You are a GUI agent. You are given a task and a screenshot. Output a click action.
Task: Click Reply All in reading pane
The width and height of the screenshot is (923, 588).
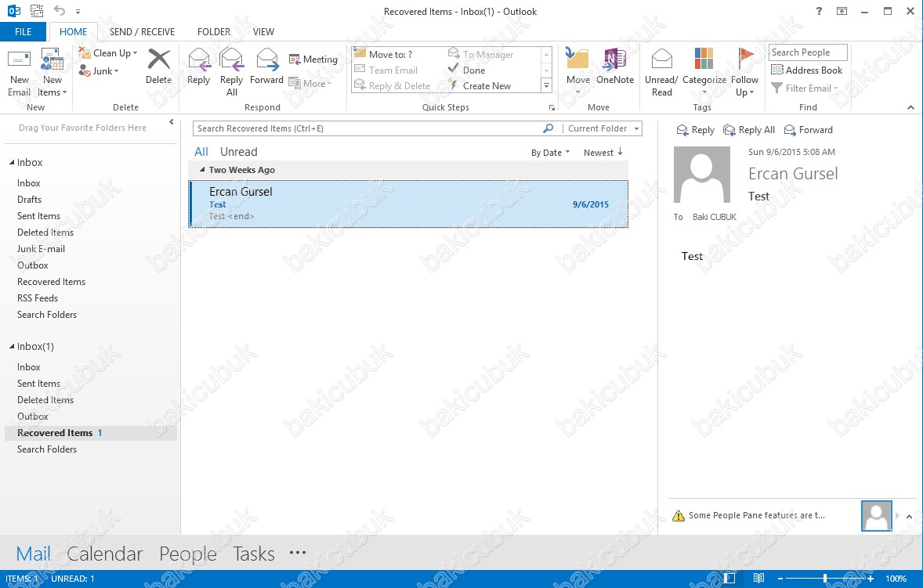pos(749,130)
